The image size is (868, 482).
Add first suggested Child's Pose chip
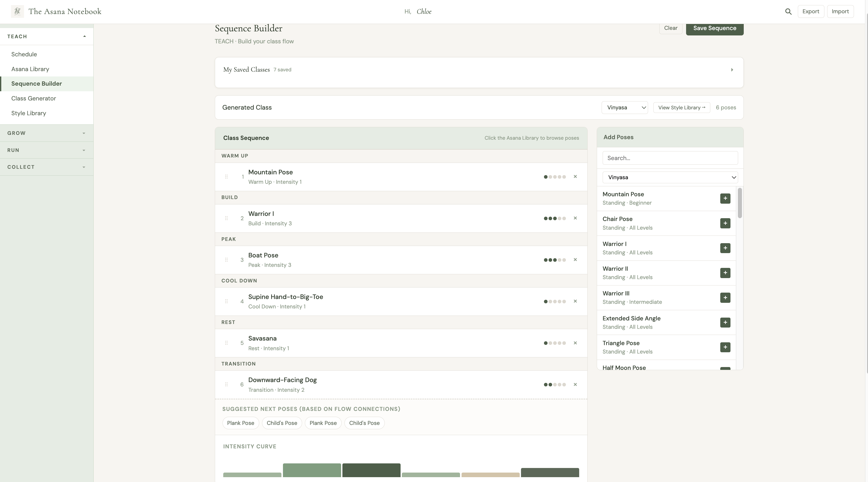pos(282,423)
